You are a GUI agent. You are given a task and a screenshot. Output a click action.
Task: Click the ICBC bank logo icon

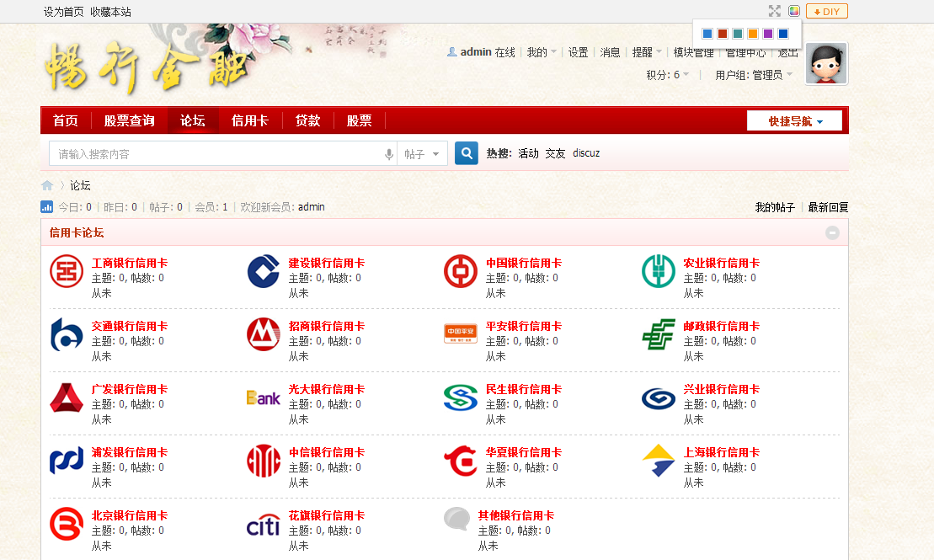pos(67,271)
